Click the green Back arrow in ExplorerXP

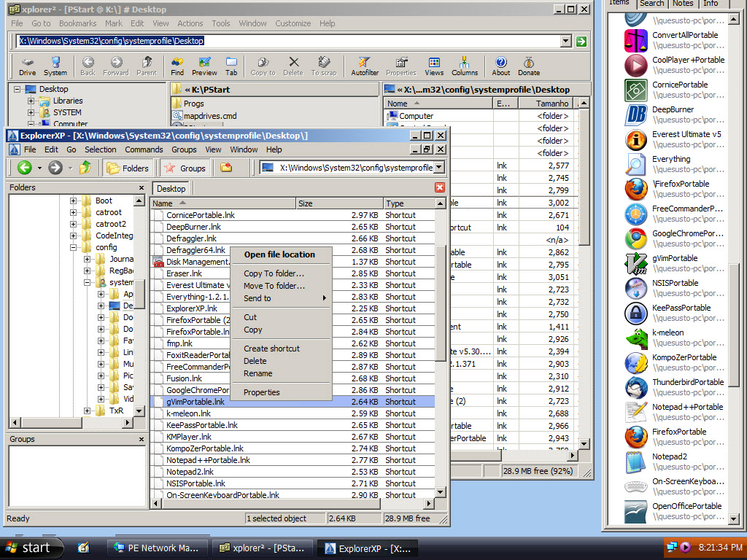[x=25, y=168]
